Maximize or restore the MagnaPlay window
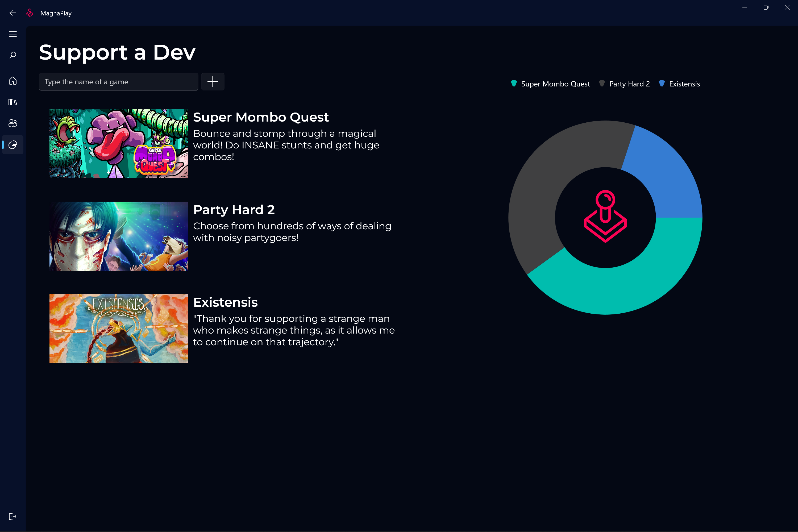 (x=766, y=7)
